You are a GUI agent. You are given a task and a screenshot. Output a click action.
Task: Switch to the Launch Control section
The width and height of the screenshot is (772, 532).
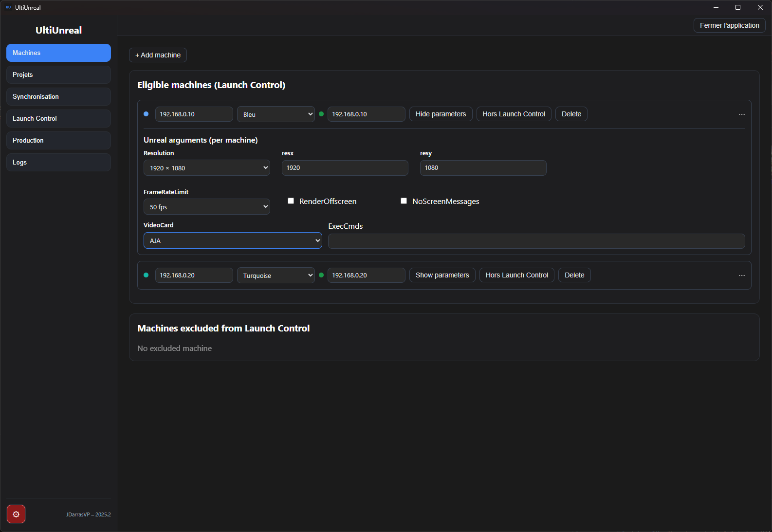tap(58, 118)
